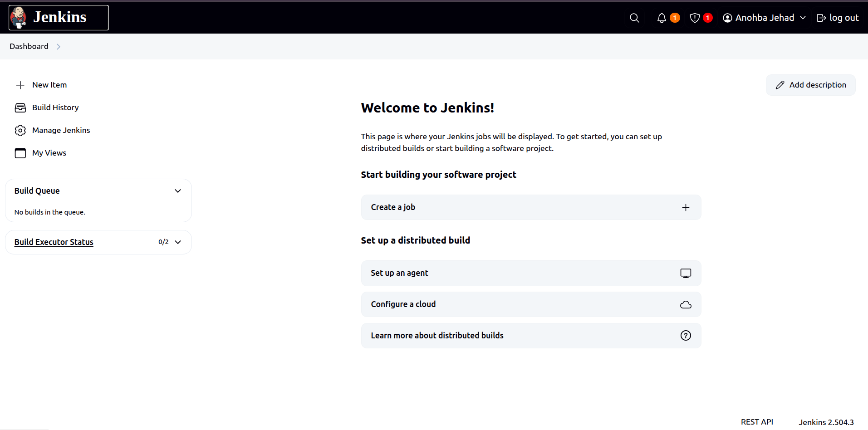Click the New Item plus icon

click(20, 85)
